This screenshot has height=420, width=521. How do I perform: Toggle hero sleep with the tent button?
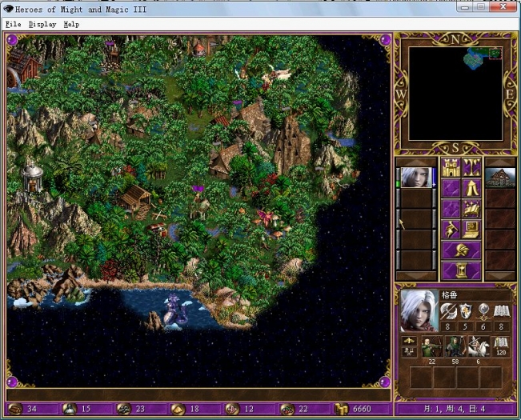(x=471, y=190)
